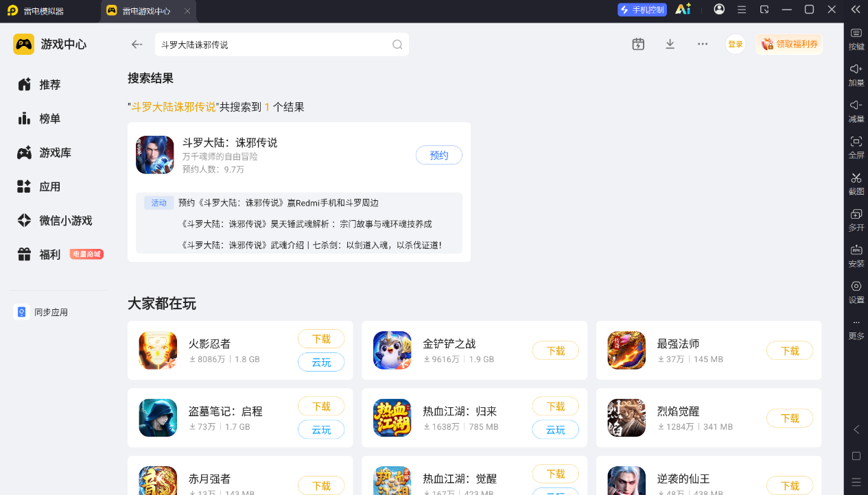Open the 榜单 rankings section
The width and height of the screenshot is (868, 495).
tap(39, 119)
